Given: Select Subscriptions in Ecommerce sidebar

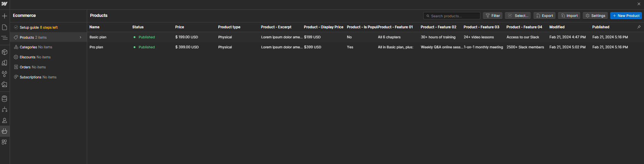Looking at the screenshot, I should 48,77.
